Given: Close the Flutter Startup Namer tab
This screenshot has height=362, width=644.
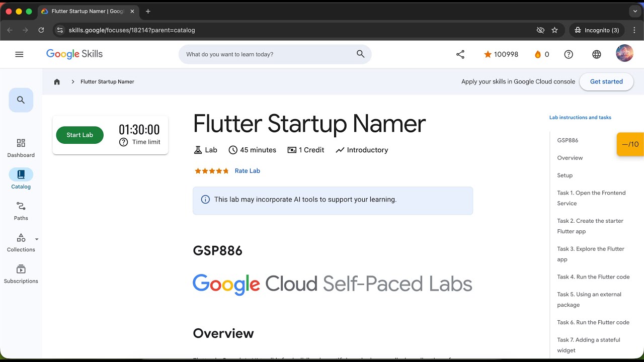Looking at the screenshot, I should 132,11.
